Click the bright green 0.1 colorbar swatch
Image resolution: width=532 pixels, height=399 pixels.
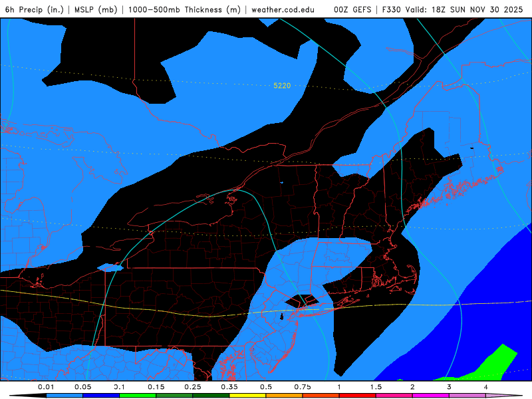138,396
